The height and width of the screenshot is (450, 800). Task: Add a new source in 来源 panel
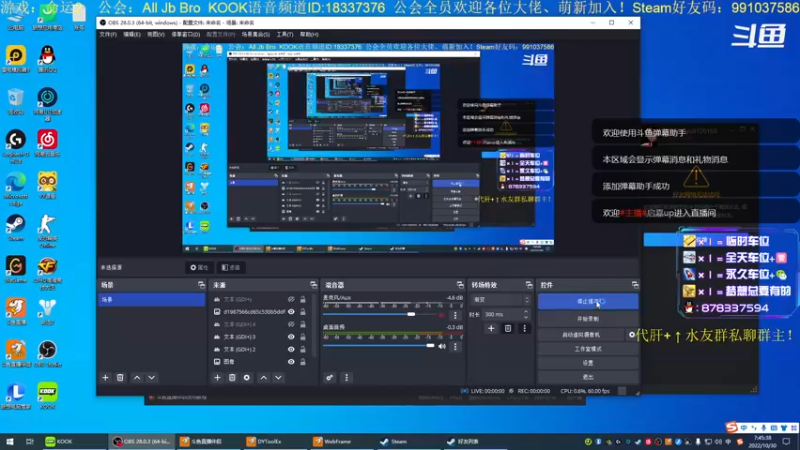pyautogui.click(x=217, y=378)
